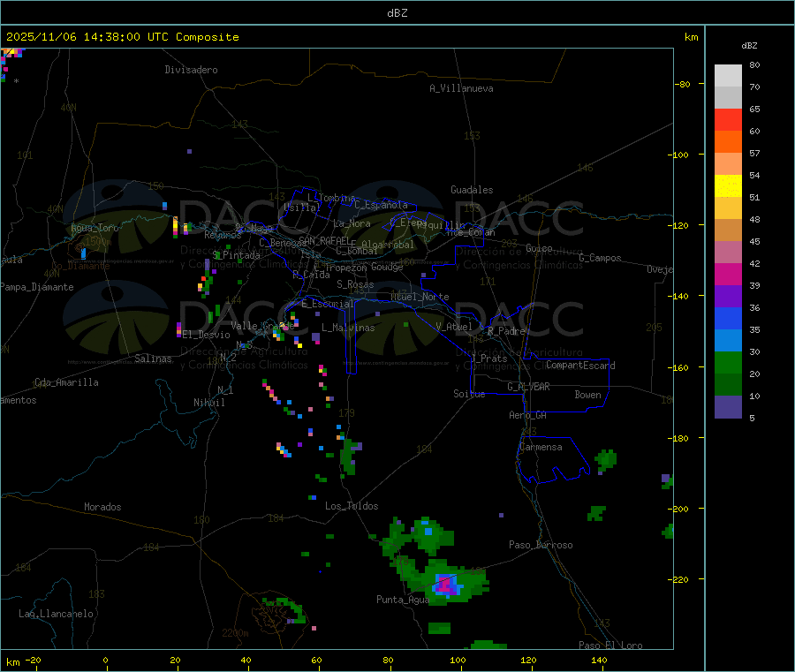Click the 0 tick on horizontal km axis
The height and width of the screenshot is (672, 795).
[105, 660]
